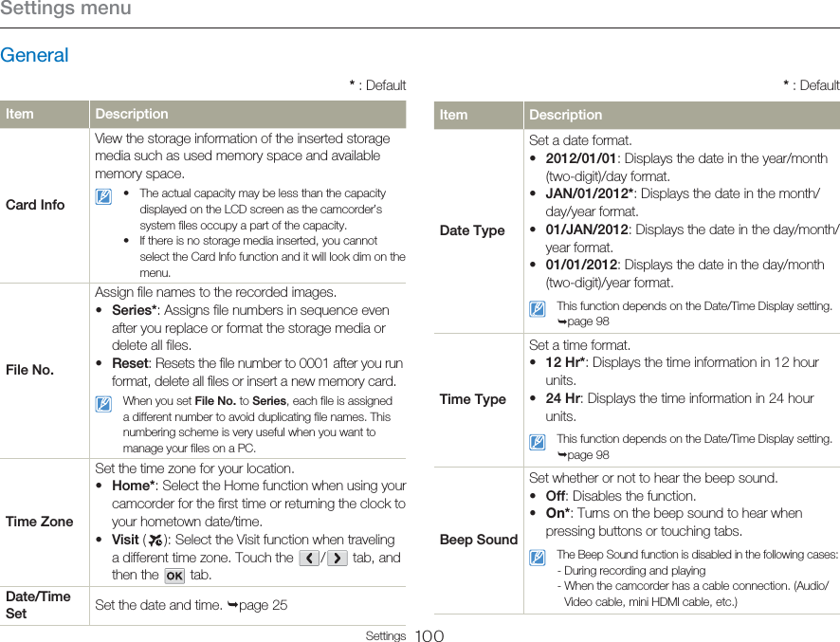Click the 01/01/2012 date format option

pos(581,265)
